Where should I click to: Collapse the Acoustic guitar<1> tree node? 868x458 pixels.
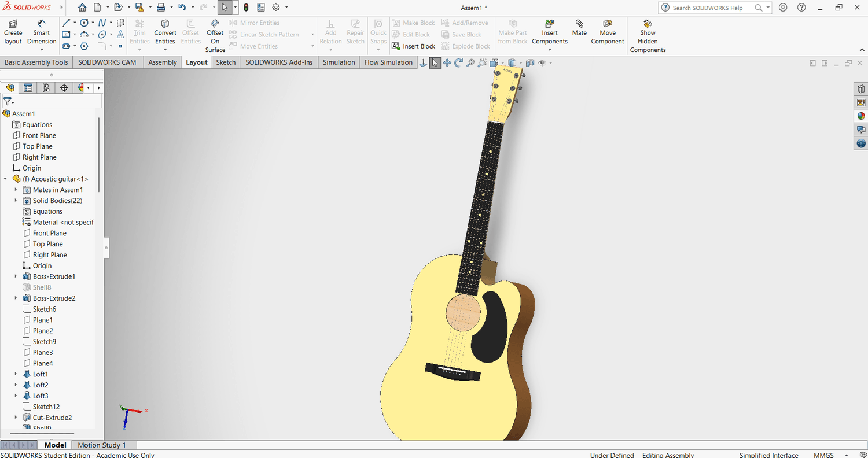(5, 179)
